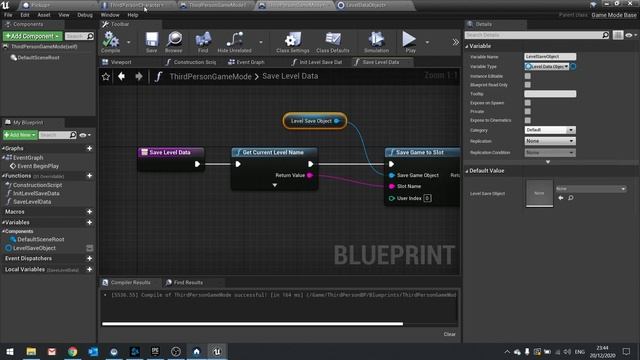Add a new function with plus
Image resolution: width=640 pixels, height=360 pixels.
coord(89,176)
